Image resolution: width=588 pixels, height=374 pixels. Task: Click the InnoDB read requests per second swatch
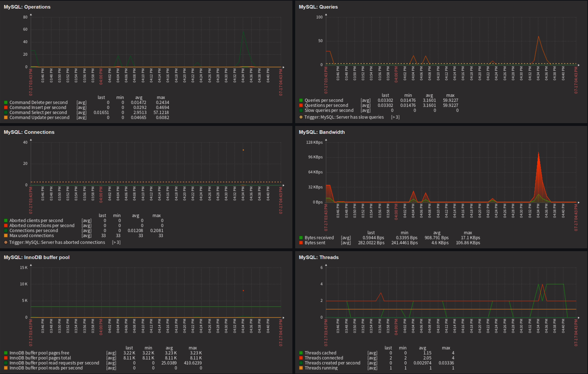pos(6,363)
